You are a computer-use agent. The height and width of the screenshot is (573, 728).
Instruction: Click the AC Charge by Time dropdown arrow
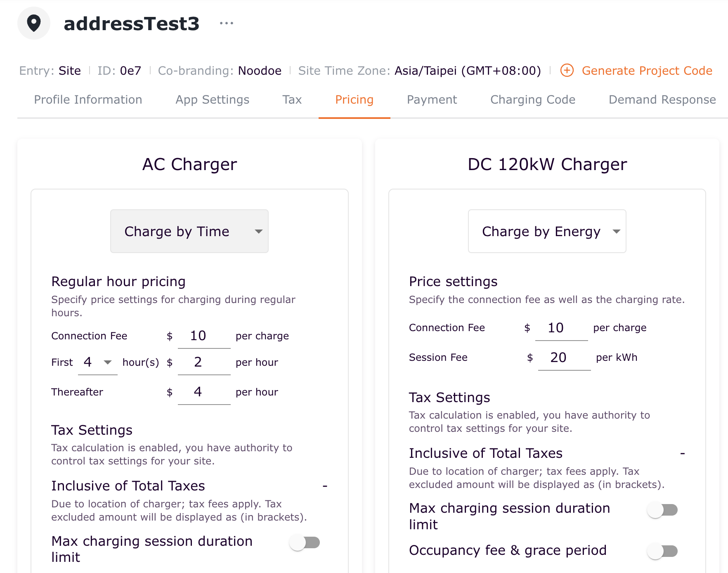pyautogui.click(x=259, y=231)
